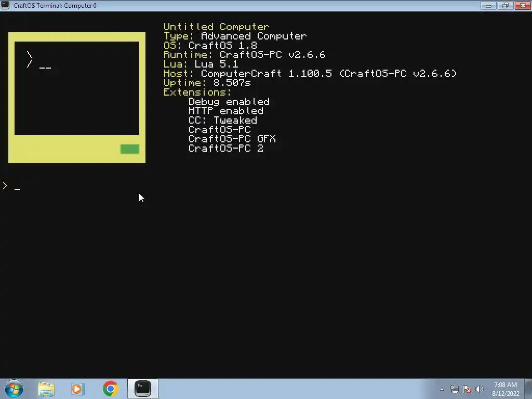Close the CraftOS Terminal window
532x399 pixels.
(x=523, y=5)
